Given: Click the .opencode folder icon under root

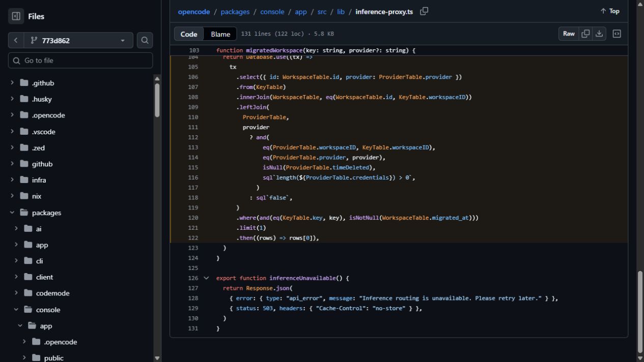Looking at the screenshot, I should point(24,115).
